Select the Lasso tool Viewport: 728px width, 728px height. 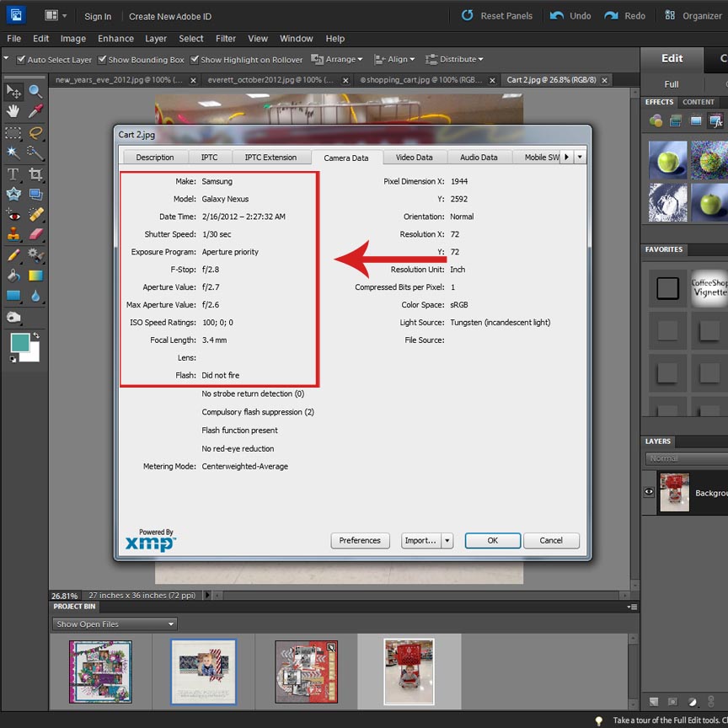[35, 133]
